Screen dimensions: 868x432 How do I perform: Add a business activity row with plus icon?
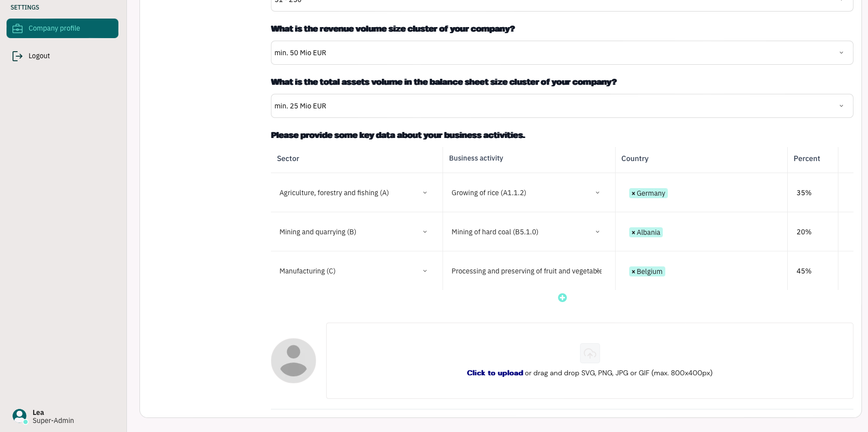coord(562,298)
